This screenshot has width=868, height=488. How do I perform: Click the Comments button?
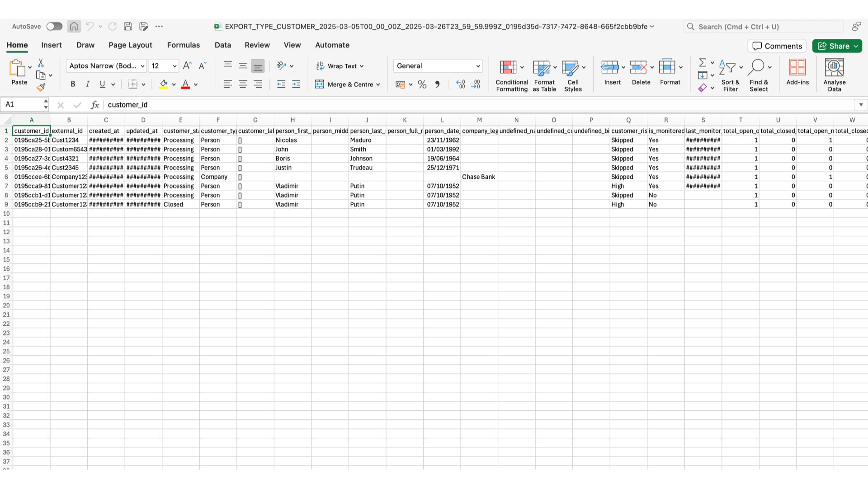(x=776, y=46)
